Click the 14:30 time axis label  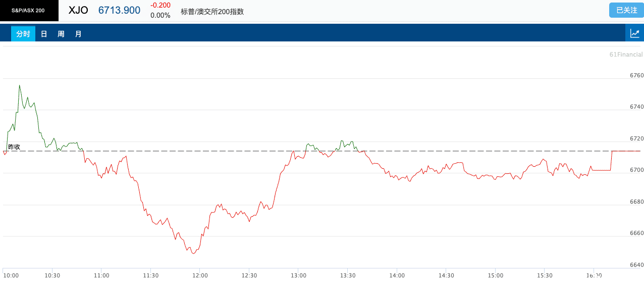[x=446, y=275]
